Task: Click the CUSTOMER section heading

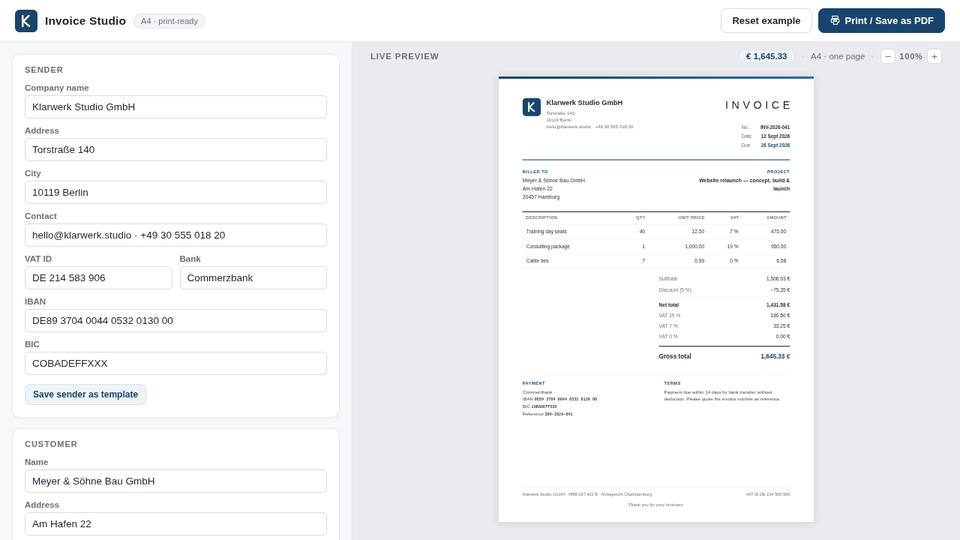Action: coord(51,444)
